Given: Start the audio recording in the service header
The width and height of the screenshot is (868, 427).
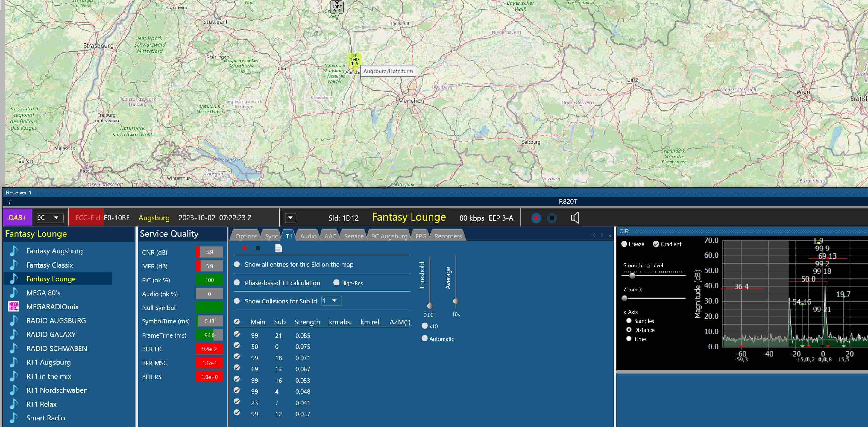Looking at the screenshot, I should tap(536, 218).
